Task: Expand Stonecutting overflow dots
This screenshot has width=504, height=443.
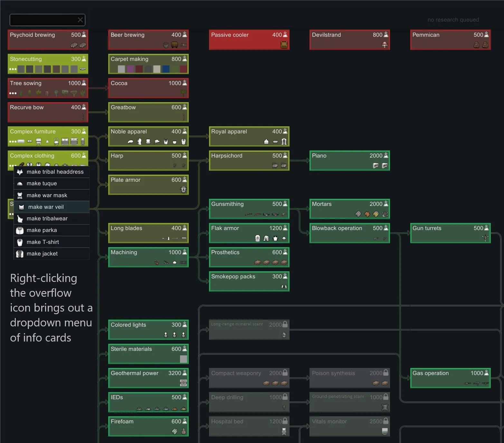Action: pos(13,69)
